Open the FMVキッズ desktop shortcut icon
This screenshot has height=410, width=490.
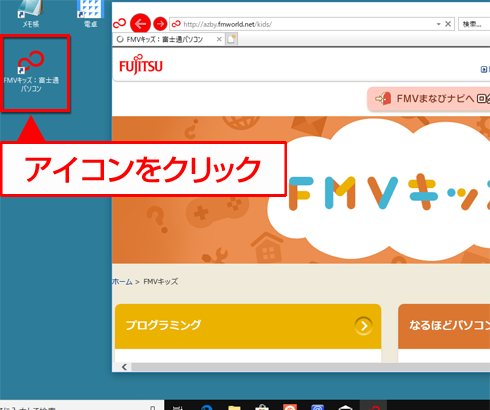[x=31, y=71]
